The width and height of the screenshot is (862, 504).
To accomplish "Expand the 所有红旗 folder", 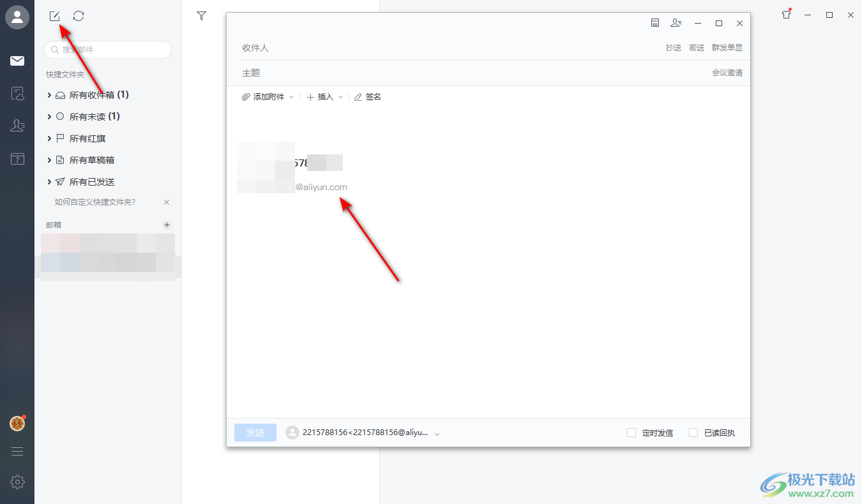I will tap(49, 138).
